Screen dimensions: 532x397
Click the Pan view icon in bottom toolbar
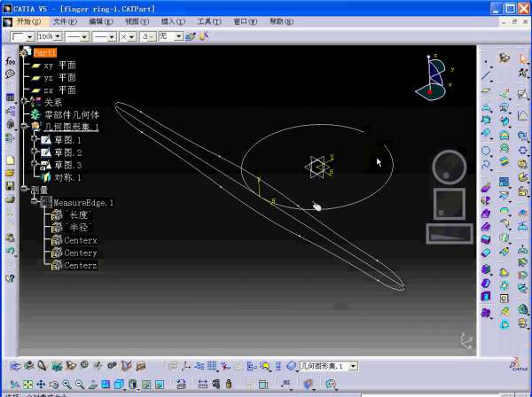point(43,385)
